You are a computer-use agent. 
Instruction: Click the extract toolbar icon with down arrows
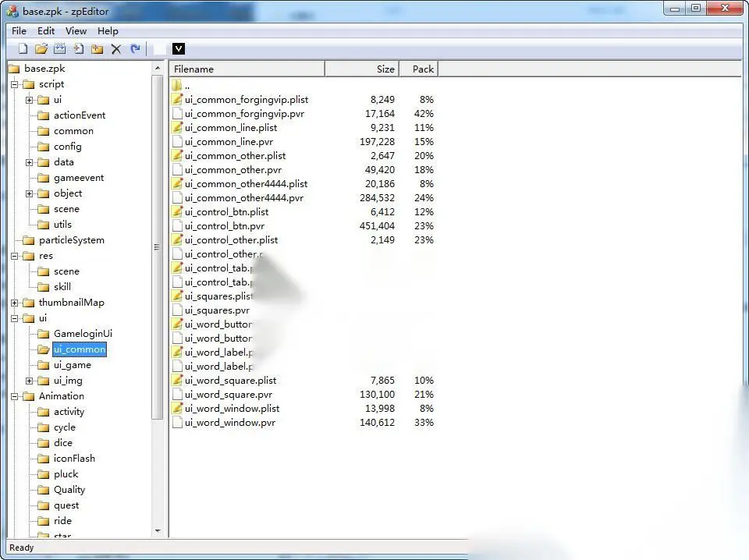point(60,48)
